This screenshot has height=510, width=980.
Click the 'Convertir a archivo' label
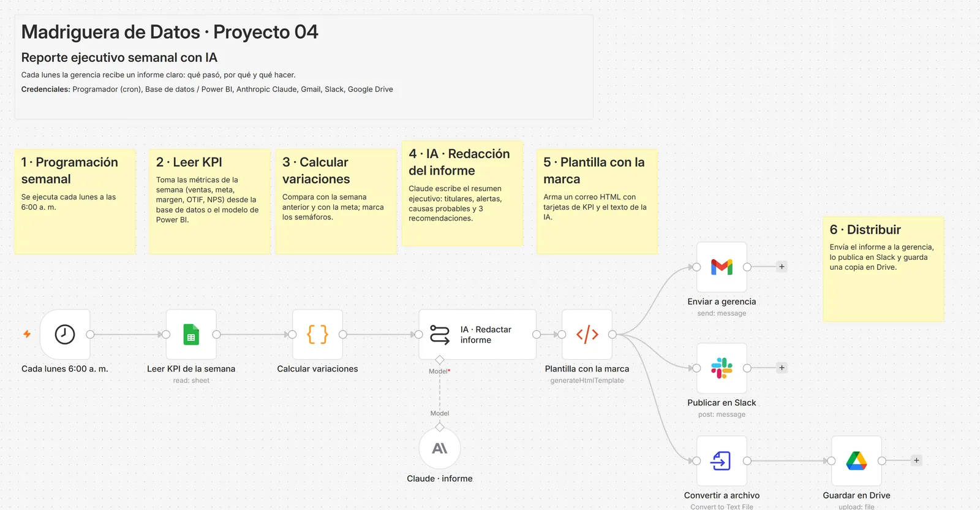[x=722, y=495]
